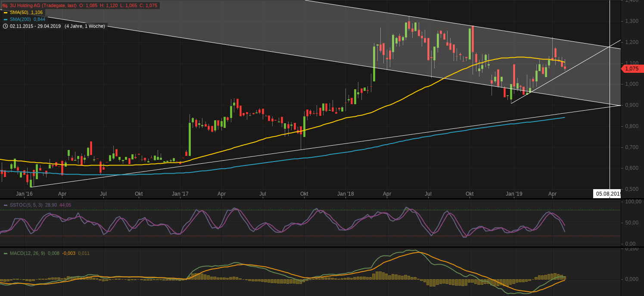Click the clock icon beside the date range

(x=5, y=26)
